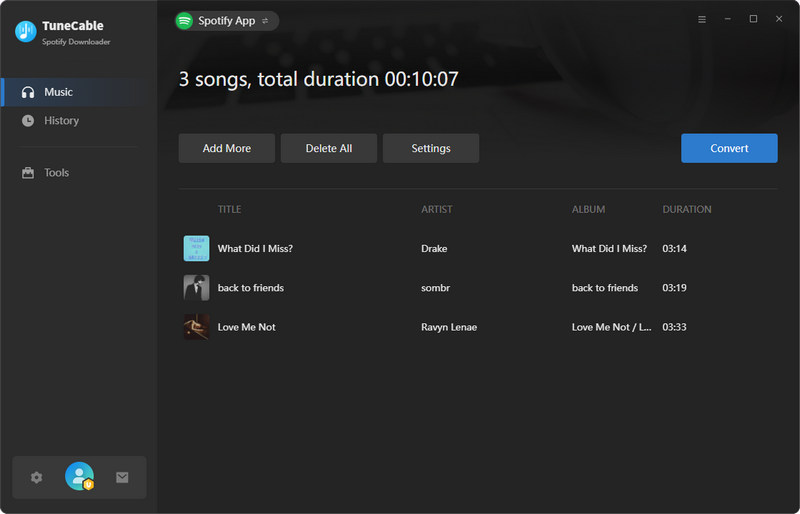
Task: Start conversion with the Convert button
Action: [x=729, y=148]
